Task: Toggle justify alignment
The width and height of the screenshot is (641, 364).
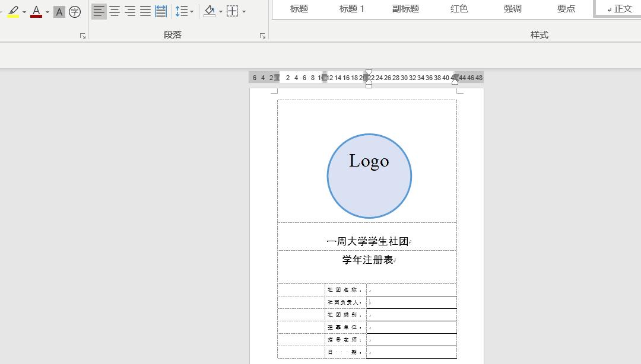Action: pyautogui.click(x=144, y=11)
